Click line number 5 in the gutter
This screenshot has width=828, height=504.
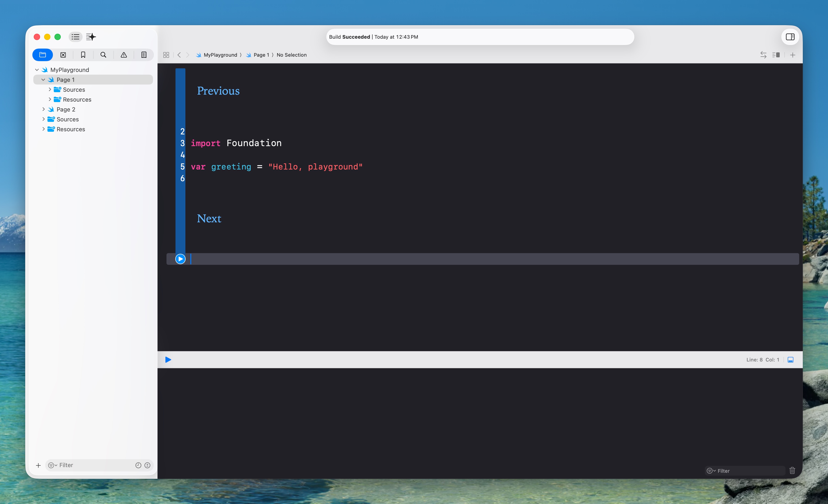[182, 167]
